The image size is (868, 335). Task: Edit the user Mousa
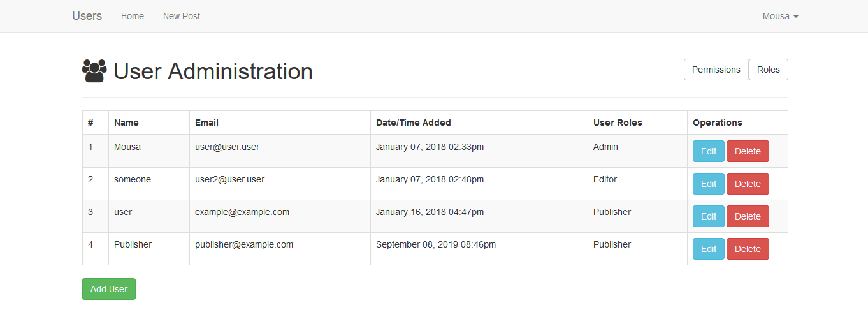click(x=708, y=151)
